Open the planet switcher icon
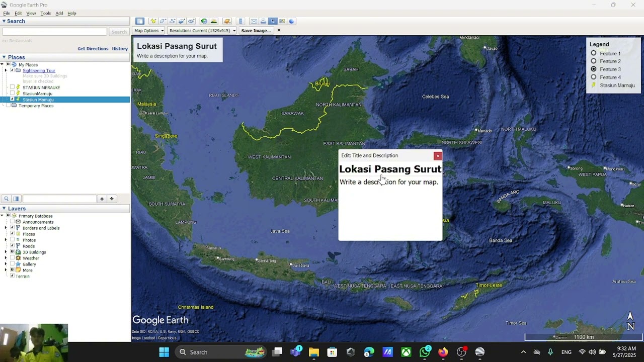This screenshot has height=362, width=644. click(227, 21)
